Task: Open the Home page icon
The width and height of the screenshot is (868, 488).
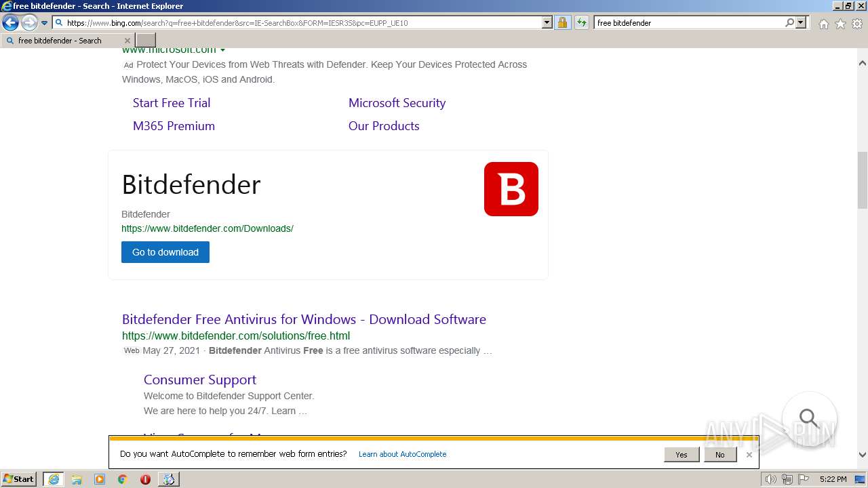Action: [823, 24]
